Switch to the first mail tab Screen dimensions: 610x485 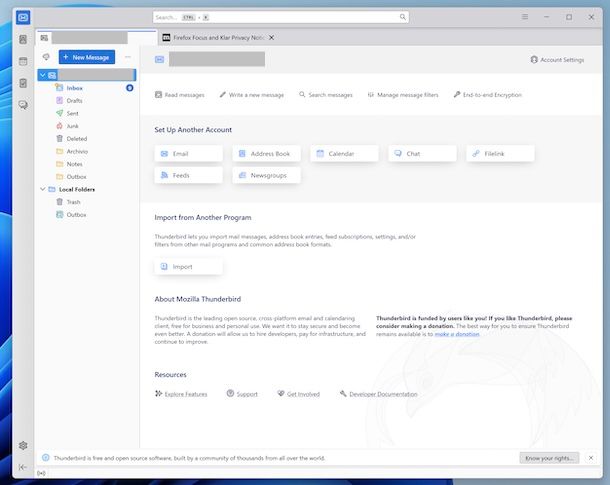[96, 38]
